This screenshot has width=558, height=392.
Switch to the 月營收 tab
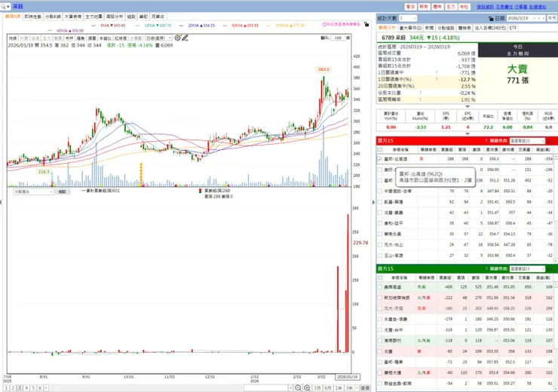coord(158,17)
